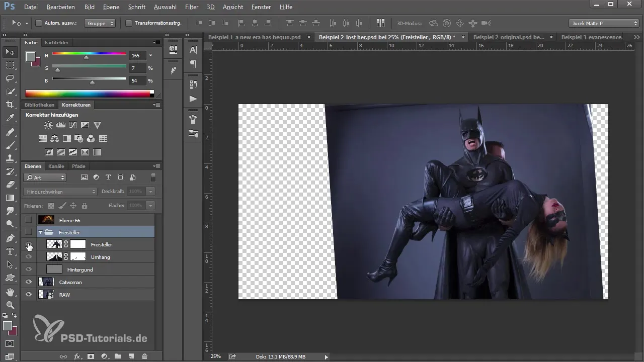The width and height of the screenshot is (644, 362).
Task: Click the hue H slider
Action: click(x=89, y=55)
